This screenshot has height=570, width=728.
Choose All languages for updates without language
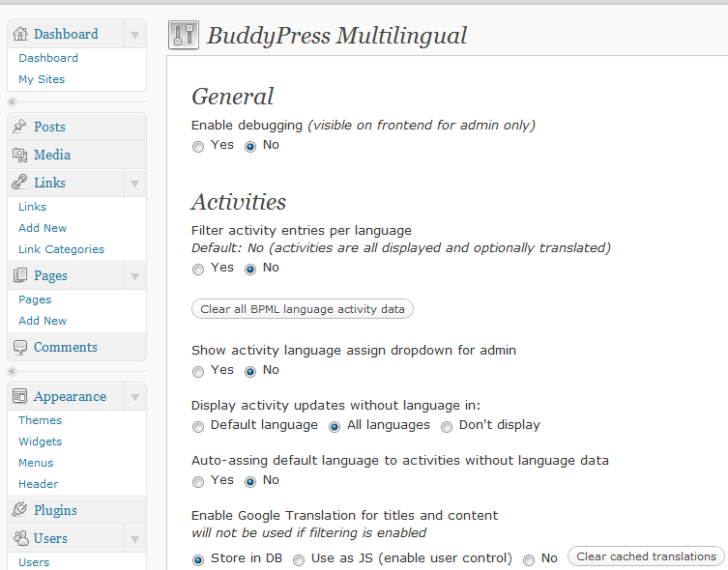[335, 427]
